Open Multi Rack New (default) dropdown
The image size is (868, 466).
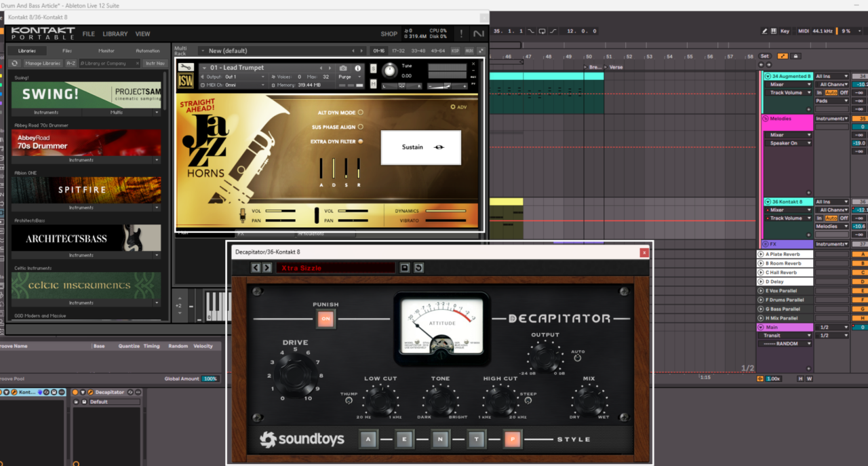(282, 51)
